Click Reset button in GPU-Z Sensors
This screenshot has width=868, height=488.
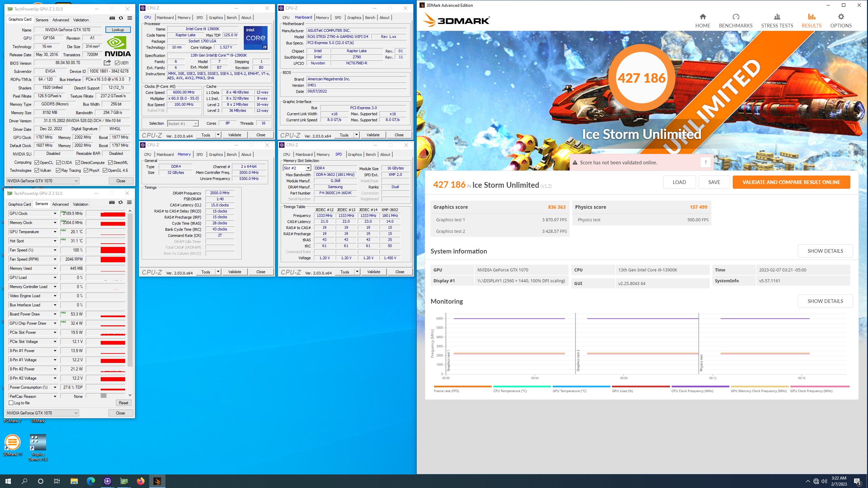tap(123, 403)
